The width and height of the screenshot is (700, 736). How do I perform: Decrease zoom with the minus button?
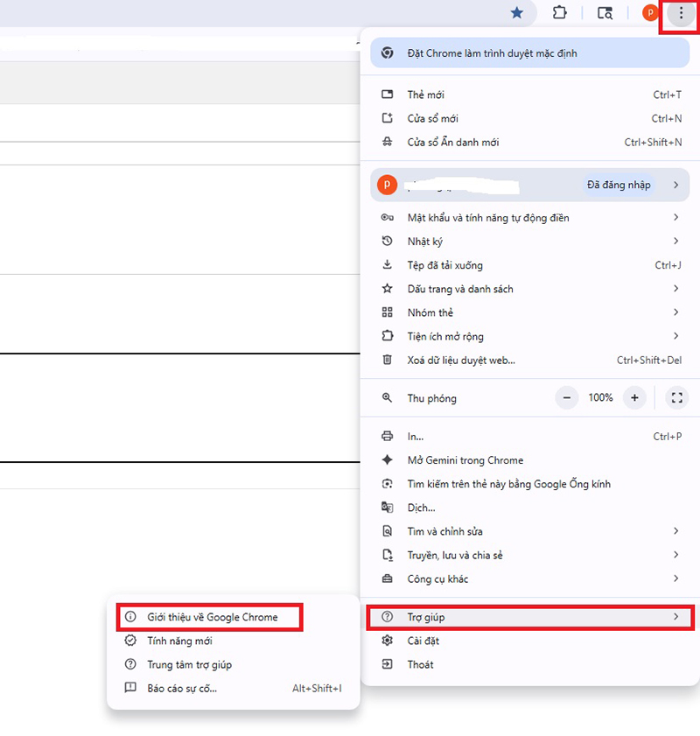(x=567, y=397)
